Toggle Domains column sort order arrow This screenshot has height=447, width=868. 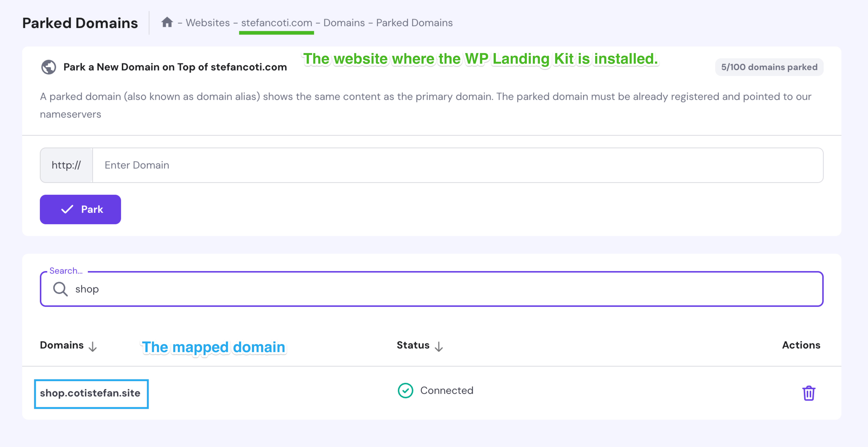pos(92,346)
